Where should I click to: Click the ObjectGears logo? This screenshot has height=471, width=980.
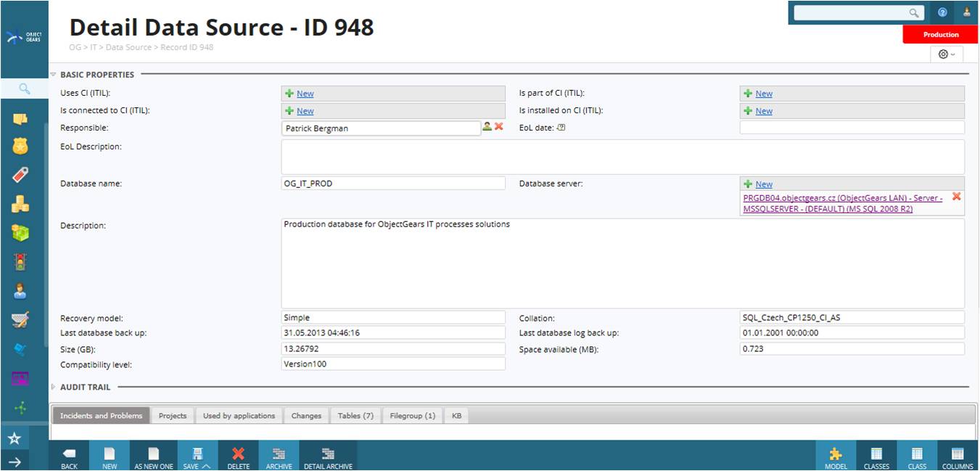tap(24, 37)
